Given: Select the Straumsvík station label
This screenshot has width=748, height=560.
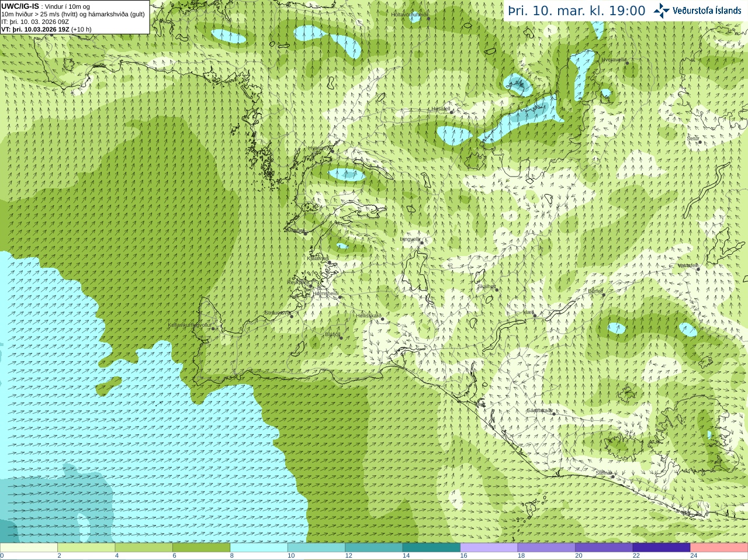Looking at the screenshot, I should [278, 313].
